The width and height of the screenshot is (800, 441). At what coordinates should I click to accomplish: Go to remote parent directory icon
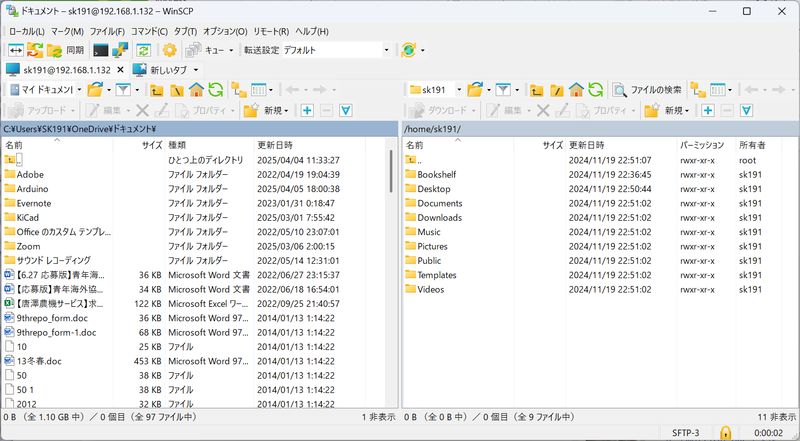coord(537,90)
